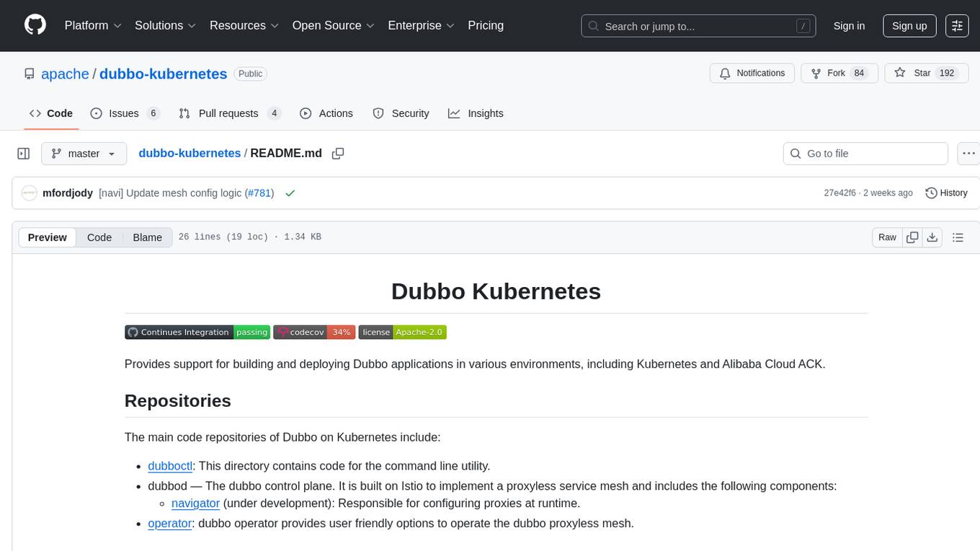This screenshot has height=551, width=980.
Task: Click the fork count 84
Action: click(859, 74)
